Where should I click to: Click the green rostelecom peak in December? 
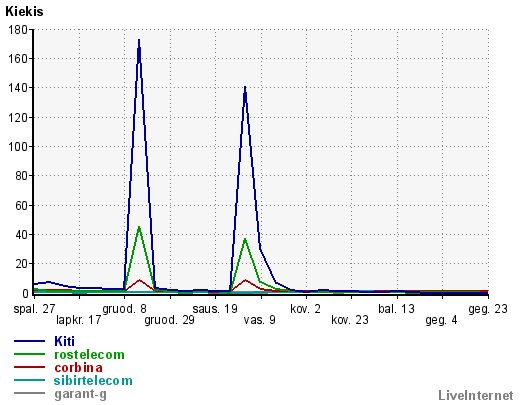pos(139,227)
